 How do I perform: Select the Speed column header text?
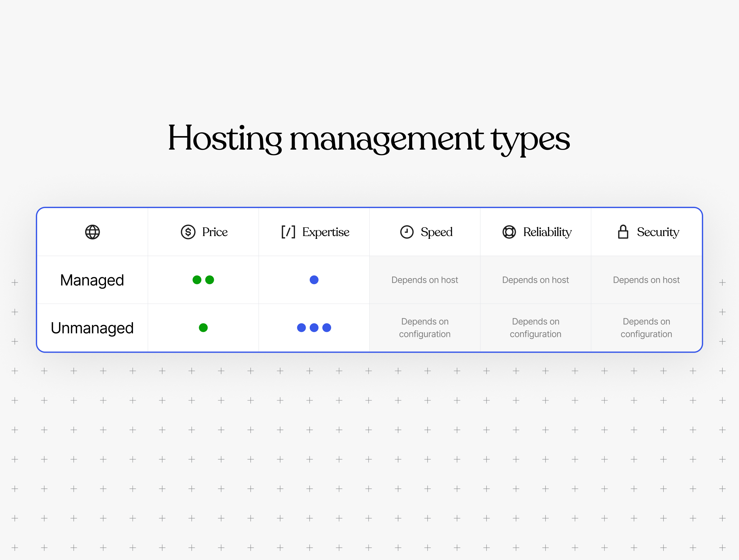click(x=437, y=232)
